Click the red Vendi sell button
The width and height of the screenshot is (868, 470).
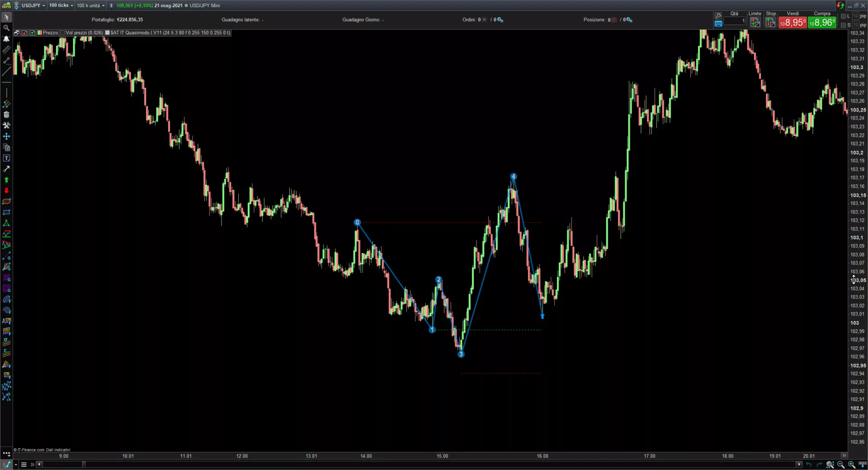793,23
